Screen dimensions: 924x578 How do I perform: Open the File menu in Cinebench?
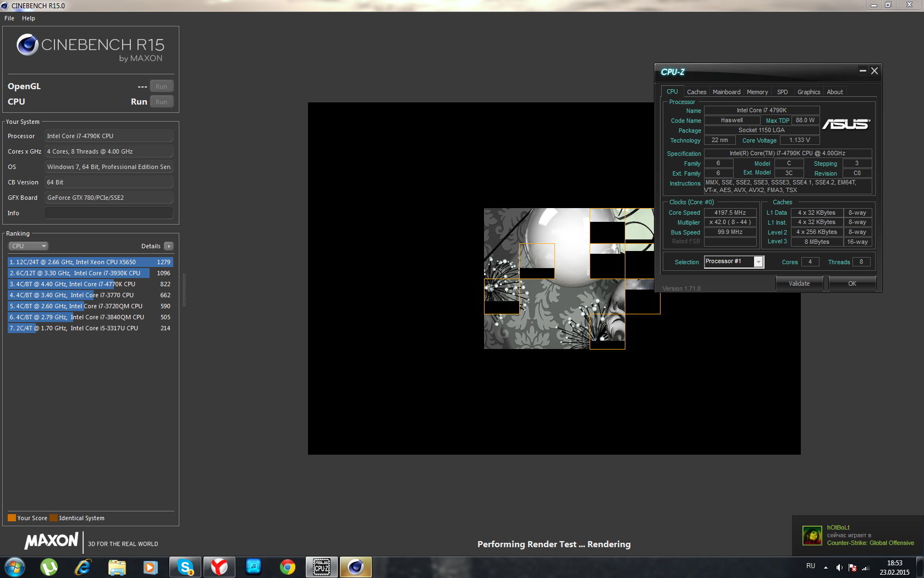(x=9, y=18)
